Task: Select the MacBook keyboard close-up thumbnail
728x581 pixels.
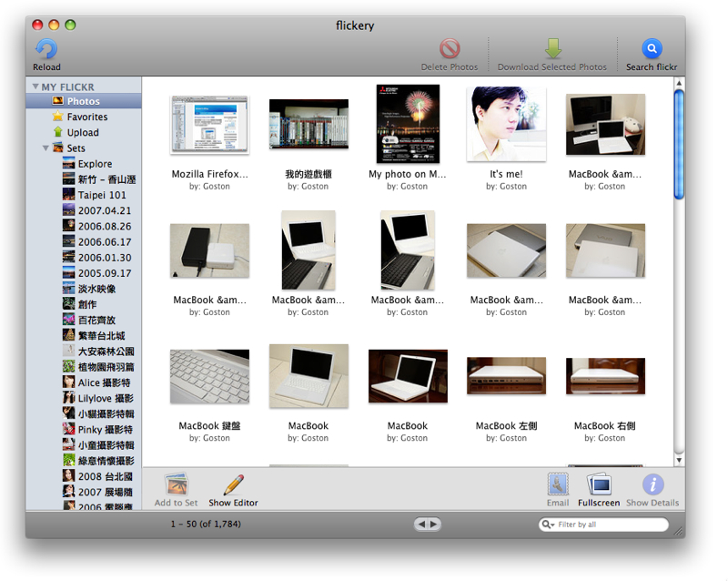Action: point(210,376)
